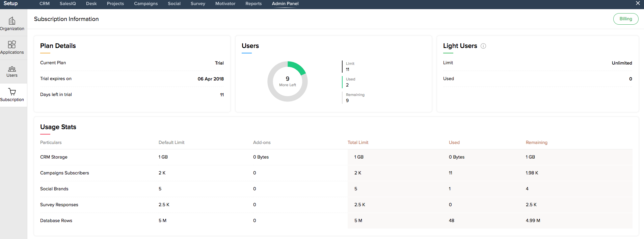The image size is (644, 239).
Task: Click the Add-ons column header
Action: pyautogui.click(x=262, y=143)
